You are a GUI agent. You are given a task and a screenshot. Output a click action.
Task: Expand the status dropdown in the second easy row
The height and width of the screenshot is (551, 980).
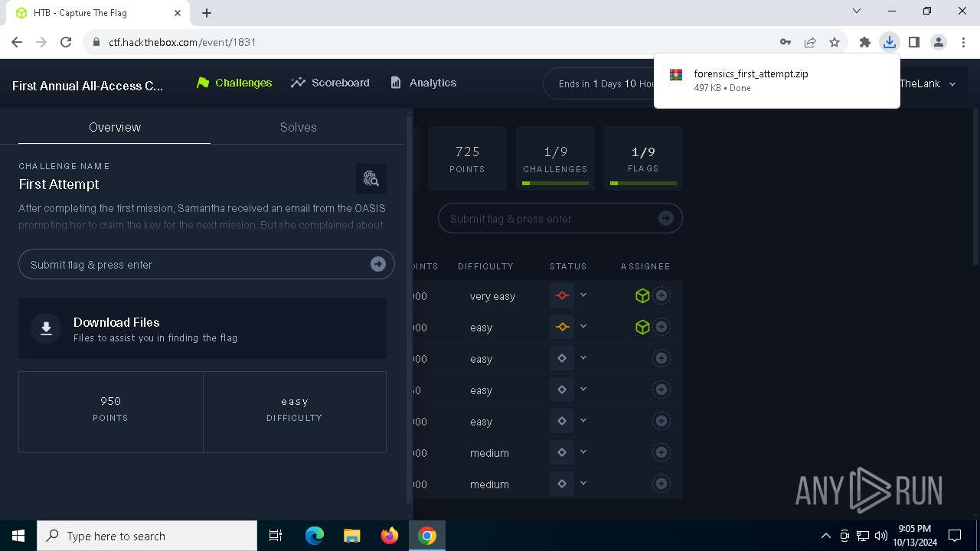pos(583,357)
